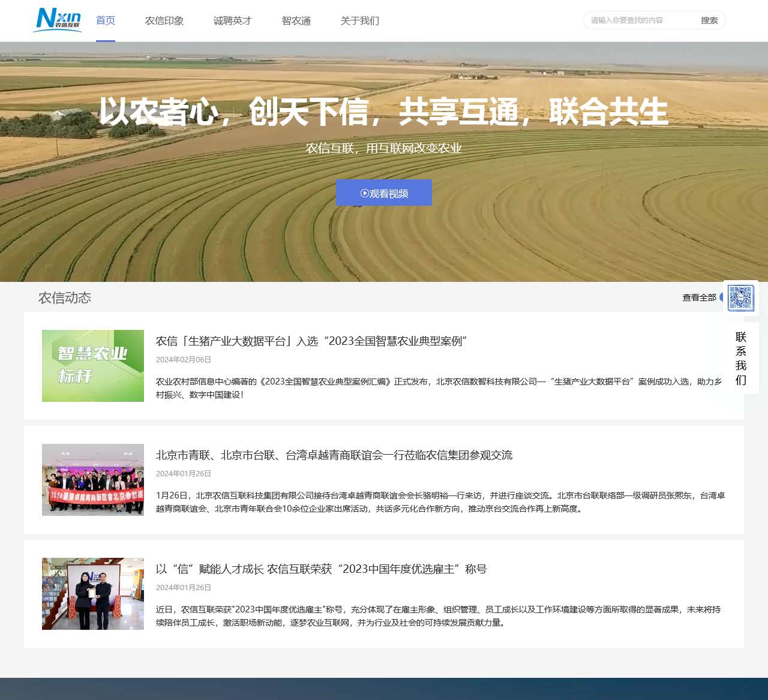Focus the search input field
The width and height of the screenshot is (768, 700).
pyautogui.click(x=640, y=20)
